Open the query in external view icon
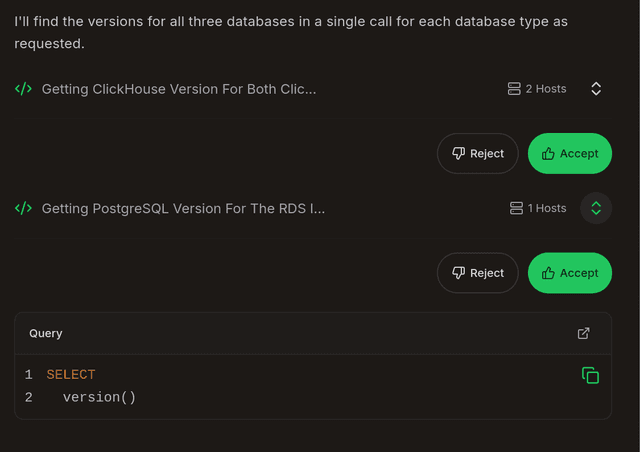This screenshot has height=452, width=640. click(583, 333)
